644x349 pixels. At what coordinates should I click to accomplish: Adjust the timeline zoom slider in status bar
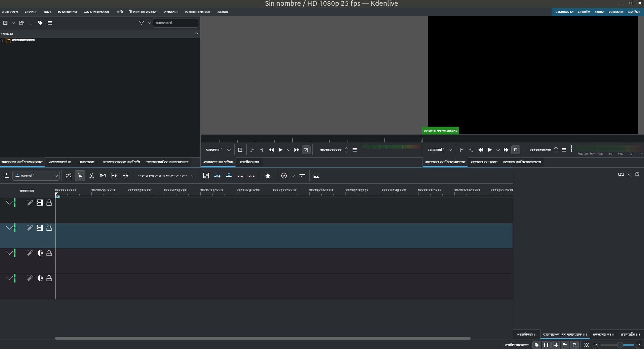618,345
